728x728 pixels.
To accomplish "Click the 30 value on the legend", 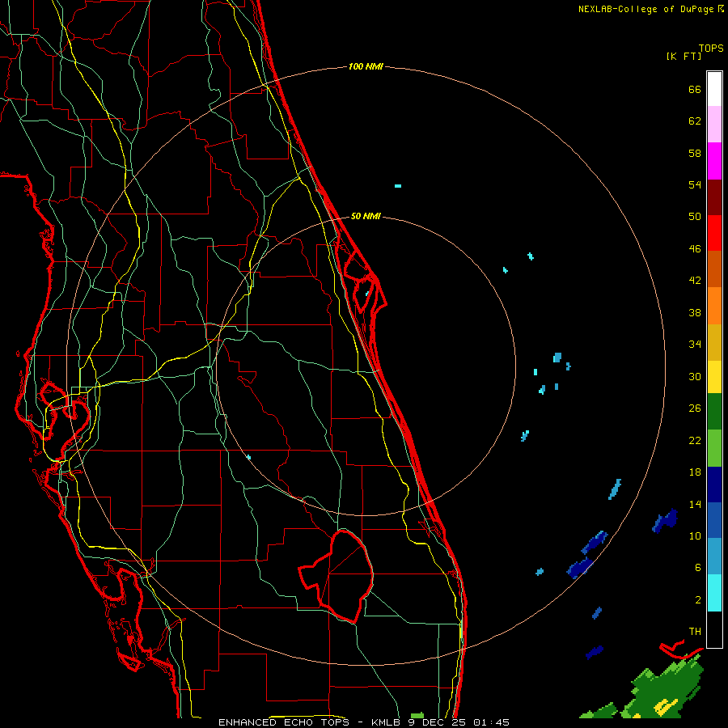I will pyautogui.click(x=695, y=376).
